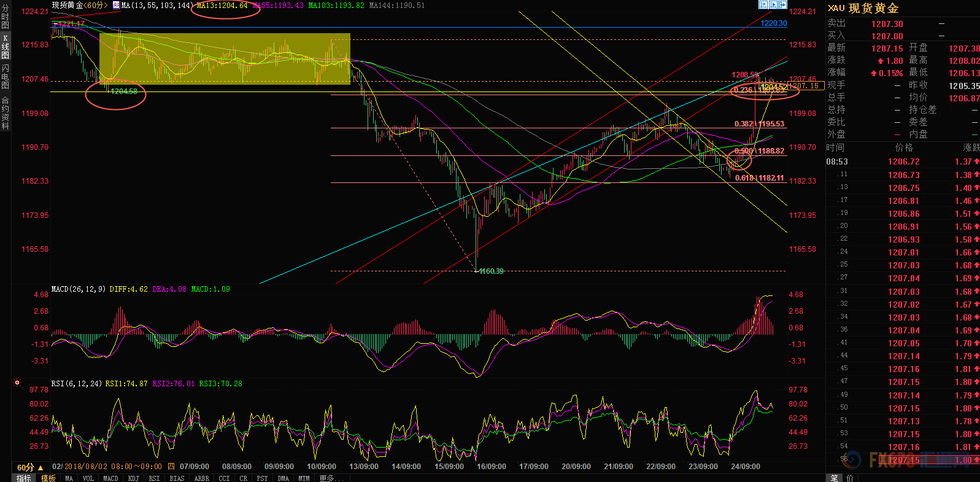Click the 昨收 value 1205.35

[964, 86]
